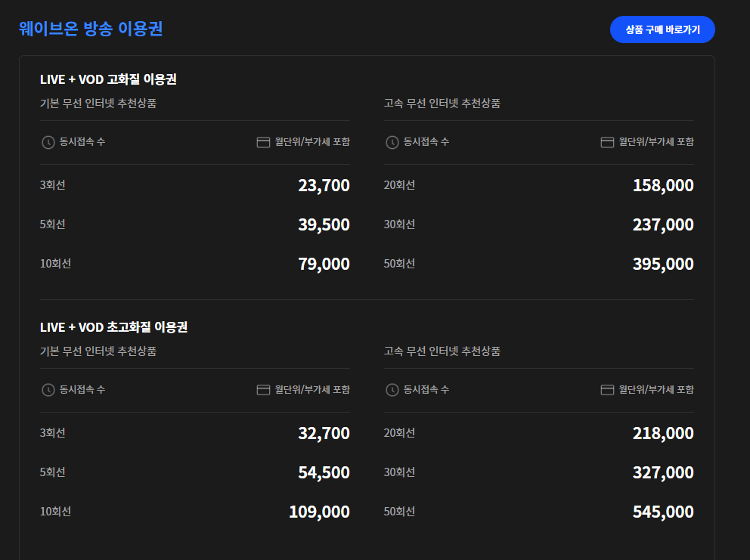The height and width of the screenshot is (560, 750).
Task: Click 3회선 label beside 32,700
Action: pyautogui.click(x=53, y=433)
